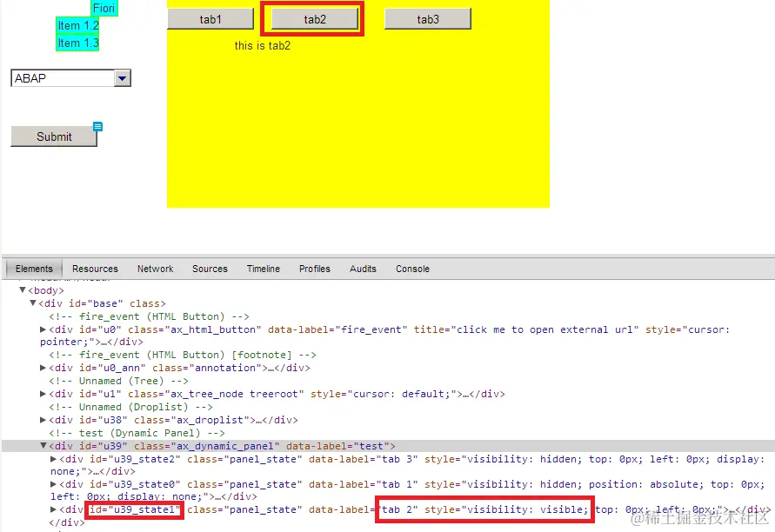Image resolution: width=775 pixels, height=532 pixels.
Task: Select comment "test (Dynamic Panel)"
Action: pos(137,433)
